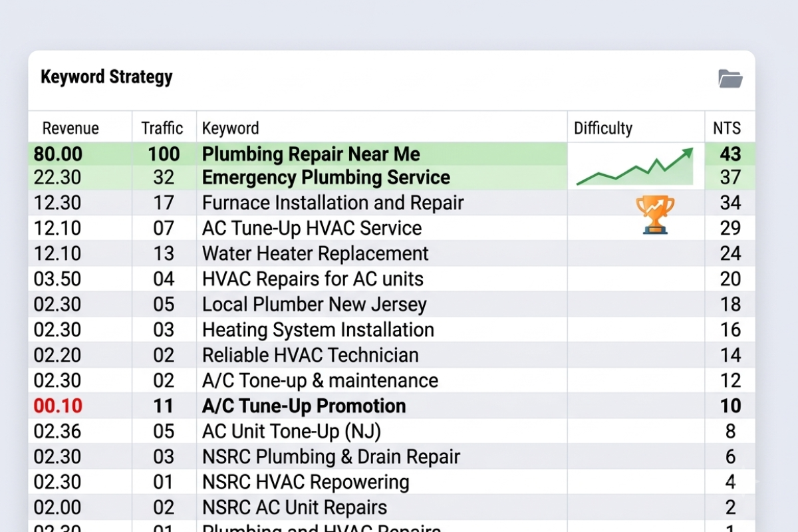
Task: Select the Emergency Plumbing Service keyword
Action: pos(326,178)
